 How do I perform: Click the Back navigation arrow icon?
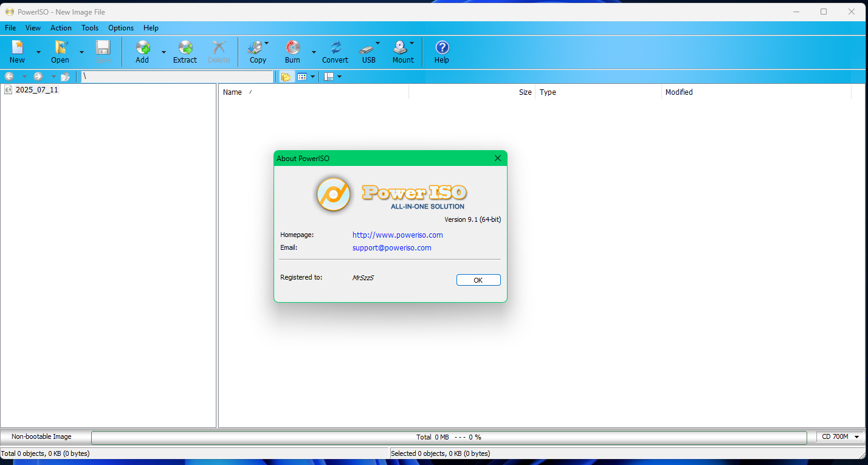tap(9, 77)
